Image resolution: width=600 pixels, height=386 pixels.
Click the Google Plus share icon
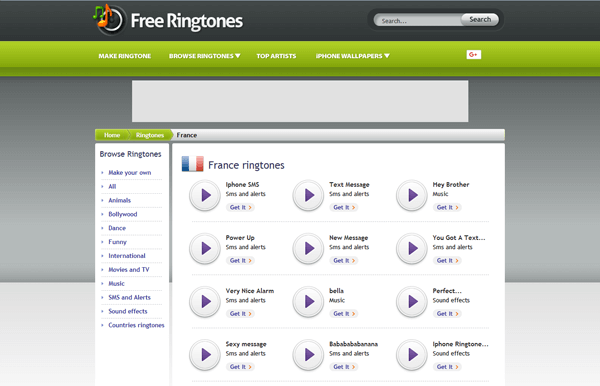point(474,55)
